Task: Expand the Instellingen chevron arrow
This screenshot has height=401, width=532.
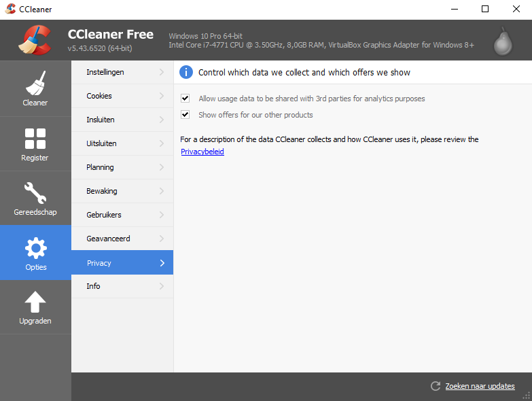Action: [x=162, y=72]
